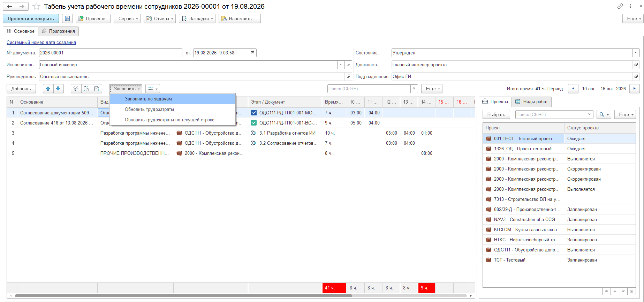This screenshot has width=644, height=302.
Task: Open Исполнитель field in new window
Action: pos(348,65)
